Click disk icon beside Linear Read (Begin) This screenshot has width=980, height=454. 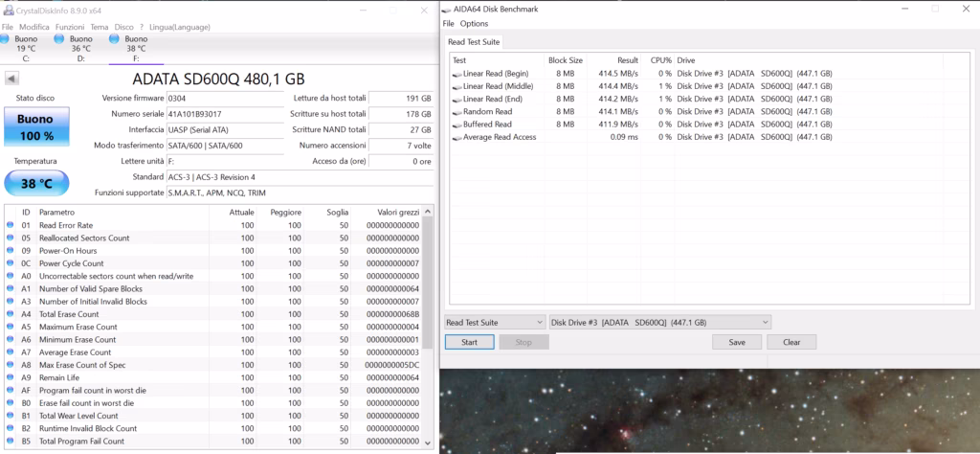pos(457,74)
